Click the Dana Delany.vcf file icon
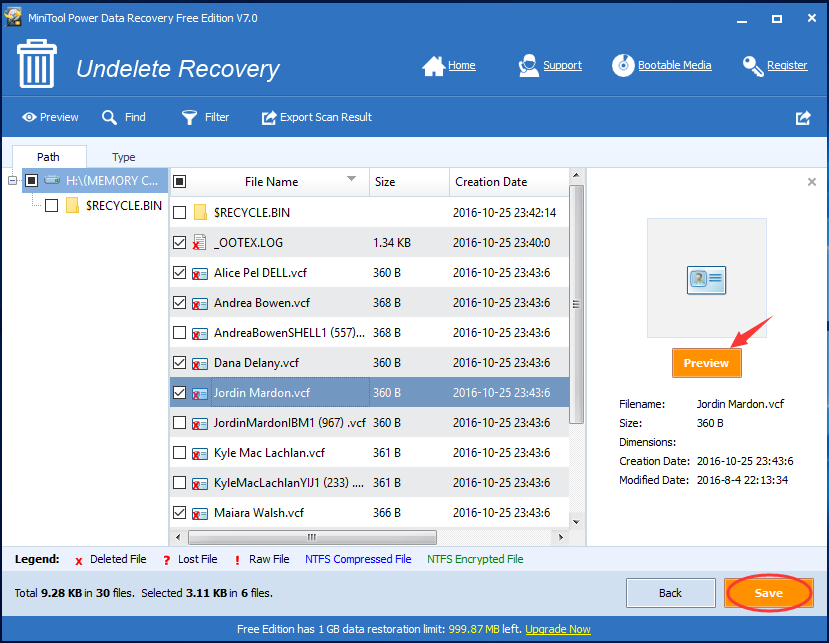This screenshot has height=643, width=829. tap(199, 363)
